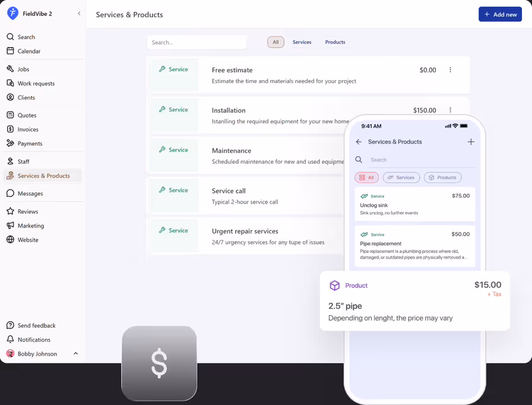
Task: Tap the plus icon on phone
Action: click(471, 142)
